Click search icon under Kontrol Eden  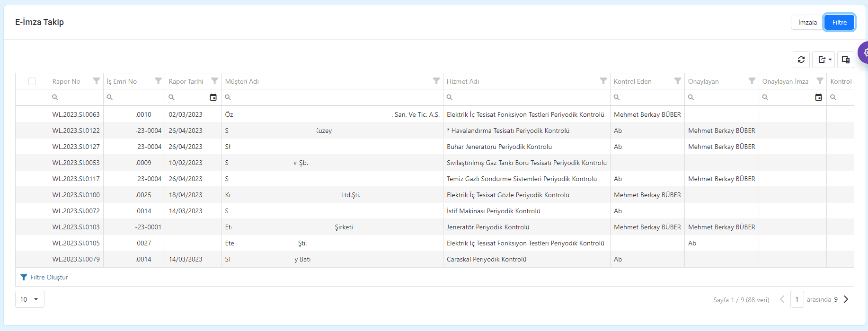click(x=616, y=97)
